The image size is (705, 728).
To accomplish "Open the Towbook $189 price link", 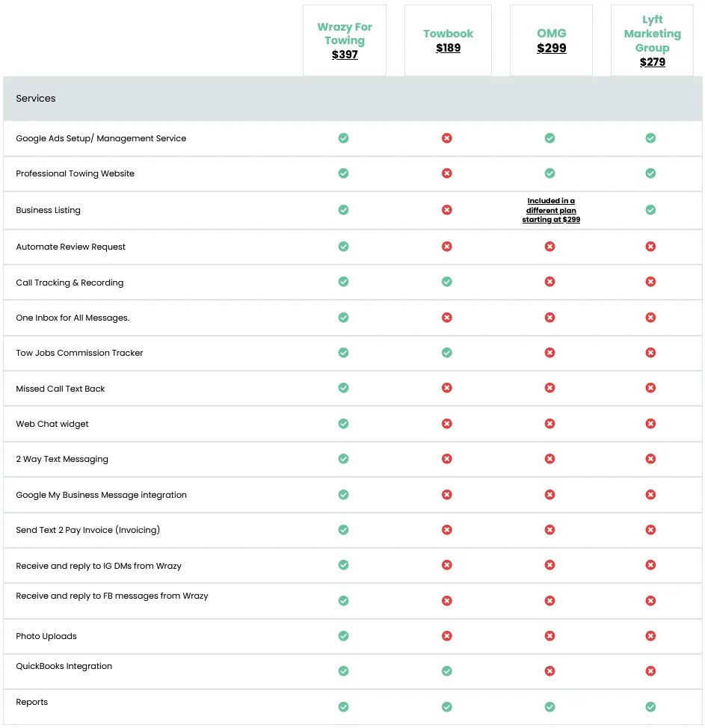I will point(448,48).
